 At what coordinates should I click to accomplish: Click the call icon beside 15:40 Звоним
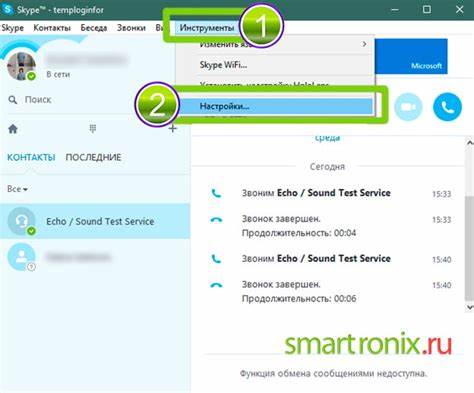[x=216, y=259]
